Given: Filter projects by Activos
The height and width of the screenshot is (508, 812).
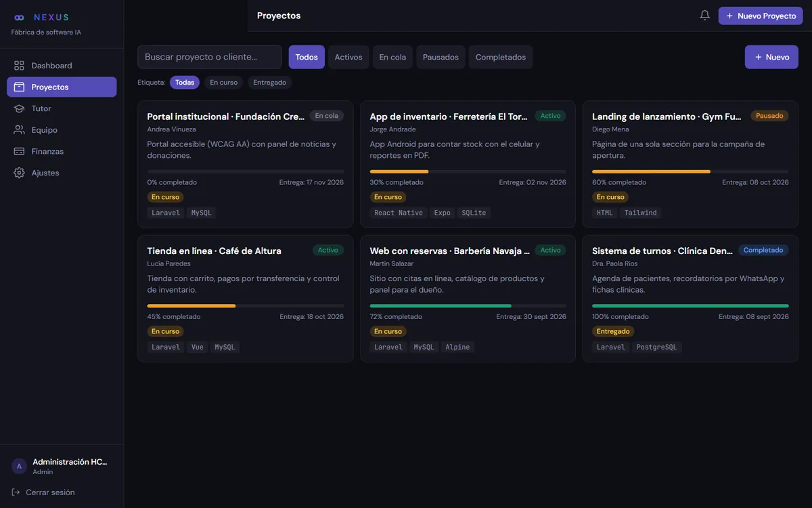Looking at the screenshot, I should [348, 57].
